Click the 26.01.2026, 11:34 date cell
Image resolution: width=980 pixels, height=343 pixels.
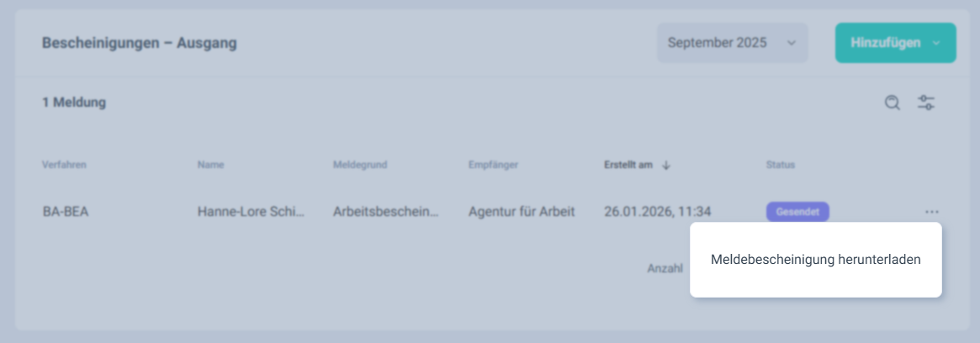pyautogui.click(x=658, y=212)
